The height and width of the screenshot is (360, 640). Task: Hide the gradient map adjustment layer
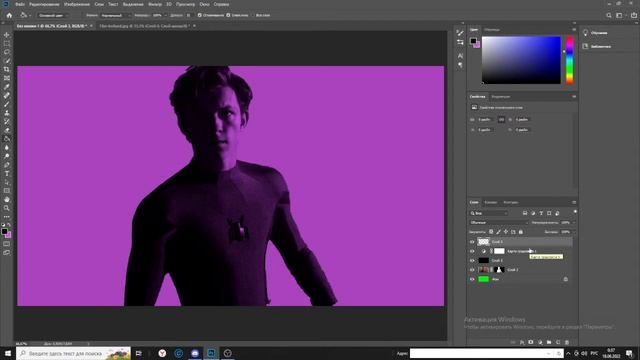[472, 251]
